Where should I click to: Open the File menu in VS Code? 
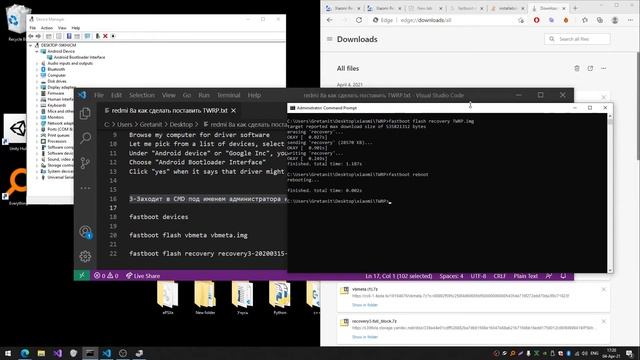(x=99, y=95)
